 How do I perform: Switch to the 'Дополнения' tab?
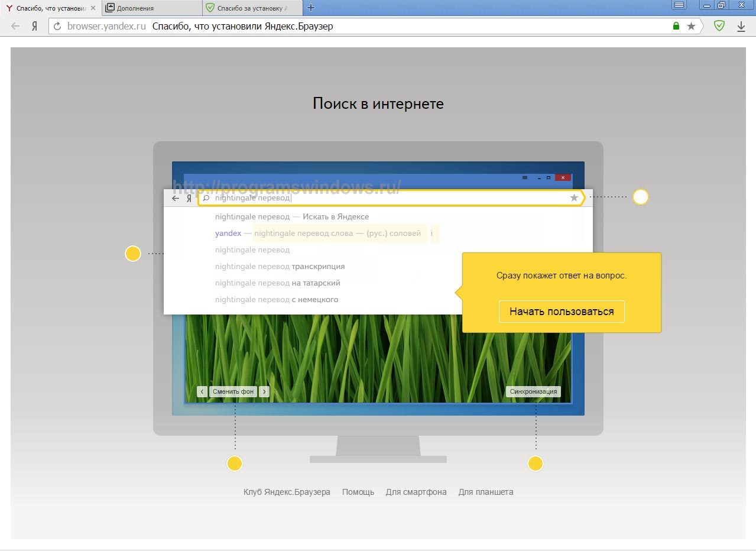[152, 8]
